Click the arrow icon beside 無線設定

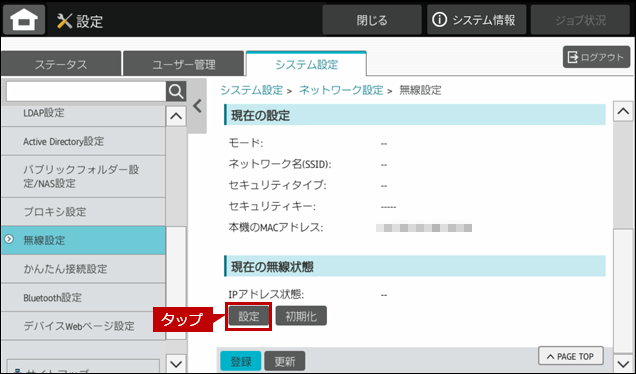(9, 239)
